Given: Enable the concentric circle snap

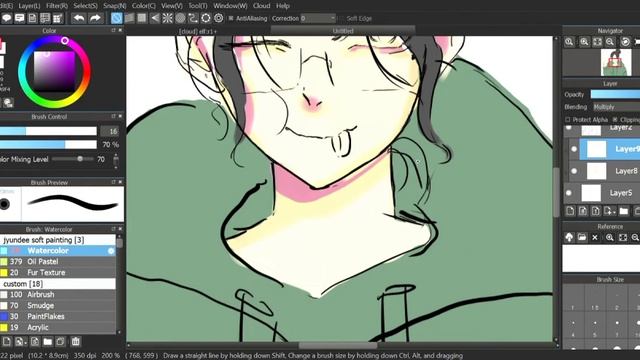Looking at the screenshot, I should tap(180, 18).
